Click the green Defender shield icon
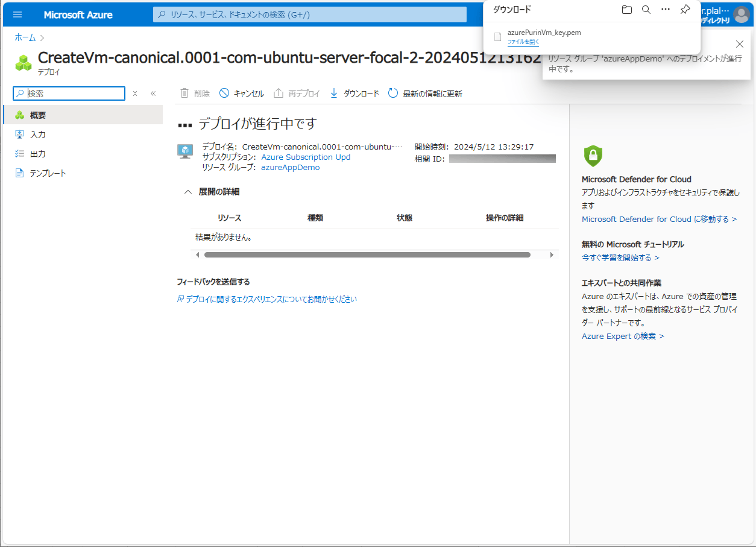 click(593, 156)
